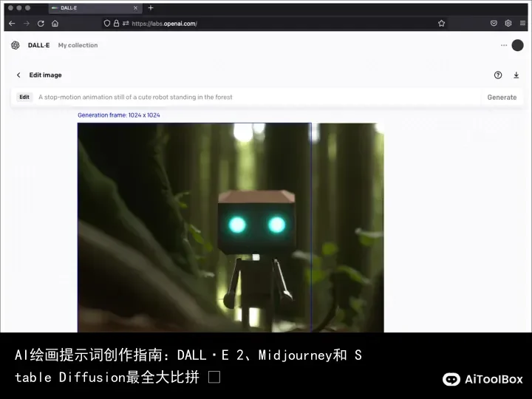
Task: Open My collection page
Action: click(78, 45)
